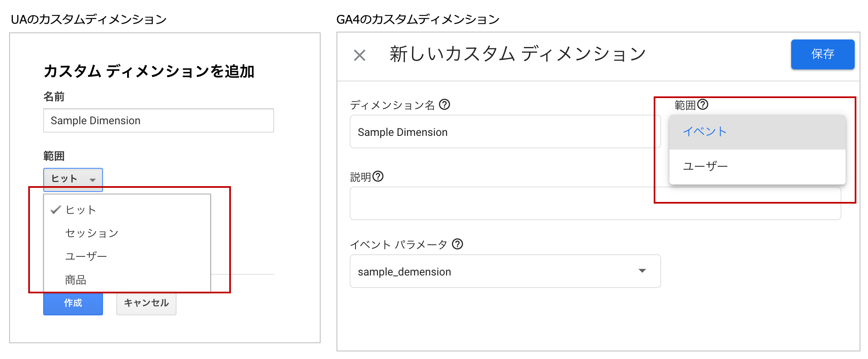Select 商品 from the scope list
Screen dimensions: 868x359
click(75, 280)
